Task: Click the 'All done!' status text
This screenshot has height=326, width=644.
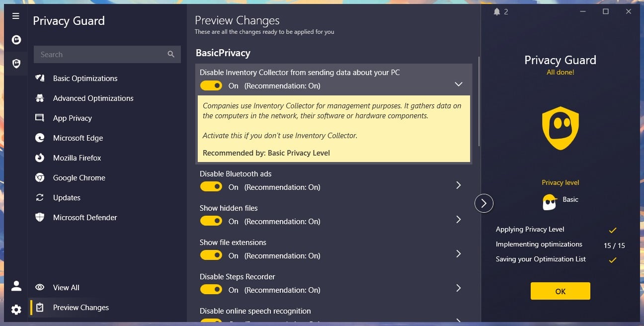Action: [x=560, y=72]
